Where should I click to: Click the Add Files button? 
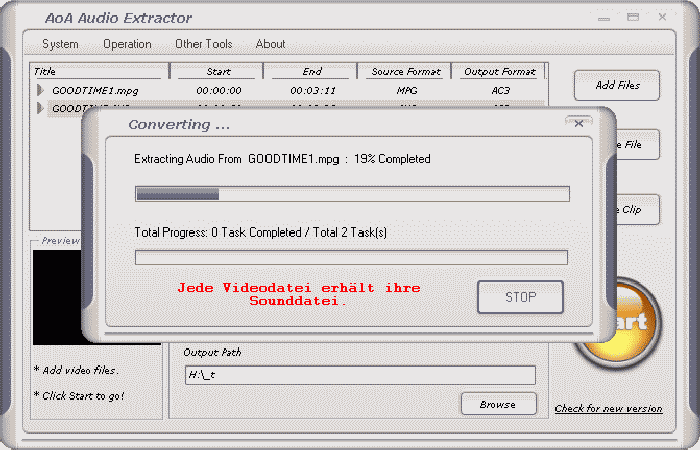[x=617, y=86]
